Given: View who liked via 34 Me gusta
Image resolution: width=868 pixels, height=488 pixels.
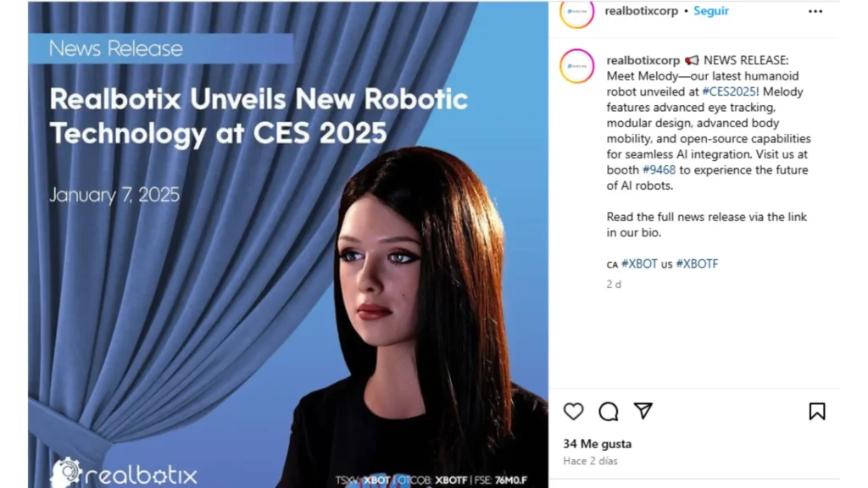Looking at the screenshot, I should coord(598,444).
